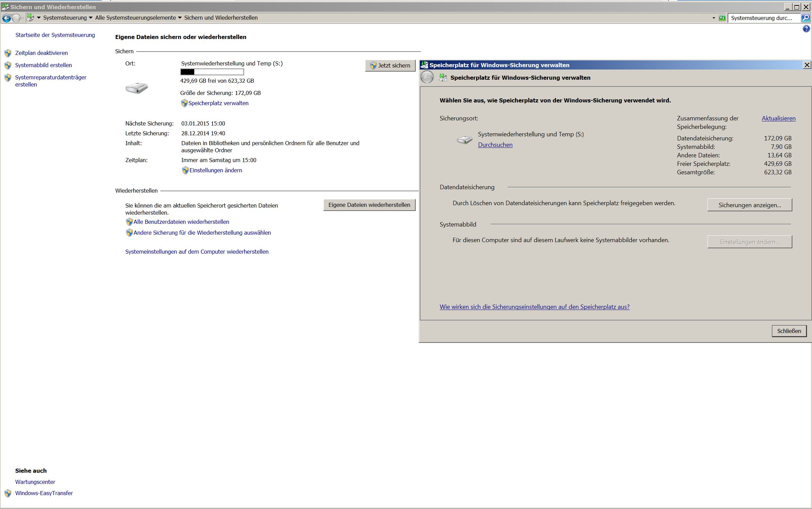Click the dialog's grey back arrow button
The height and width of the screenshot is (509, 812).
(427, 78)
